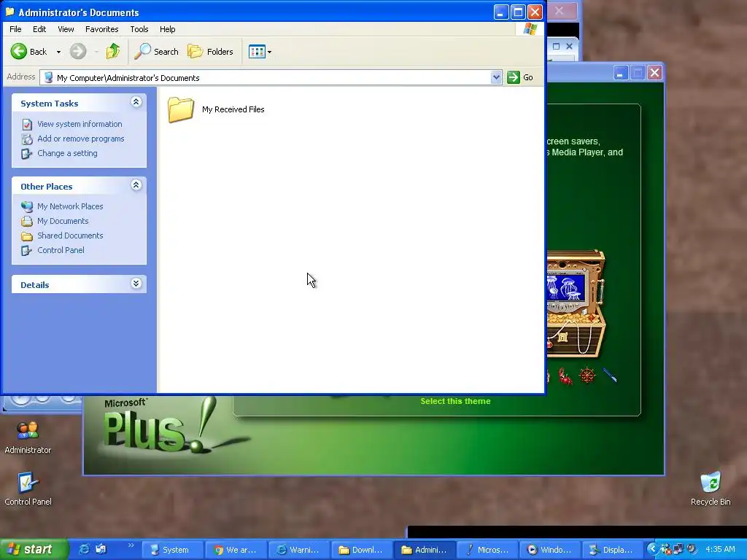The image size is (747, 560).
Task: Switch to the System taskbar button
Action: 173,550
